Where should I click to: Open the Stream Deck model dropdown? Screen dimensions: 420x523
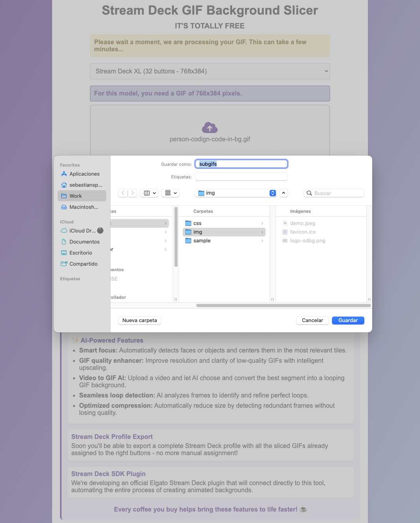coord(210,71)
